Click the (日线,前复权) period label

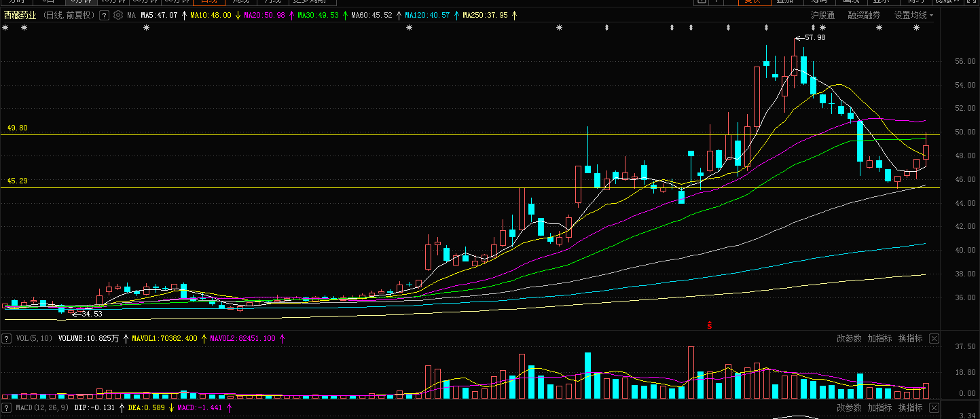pyautogui.click(x=69, y=15)
